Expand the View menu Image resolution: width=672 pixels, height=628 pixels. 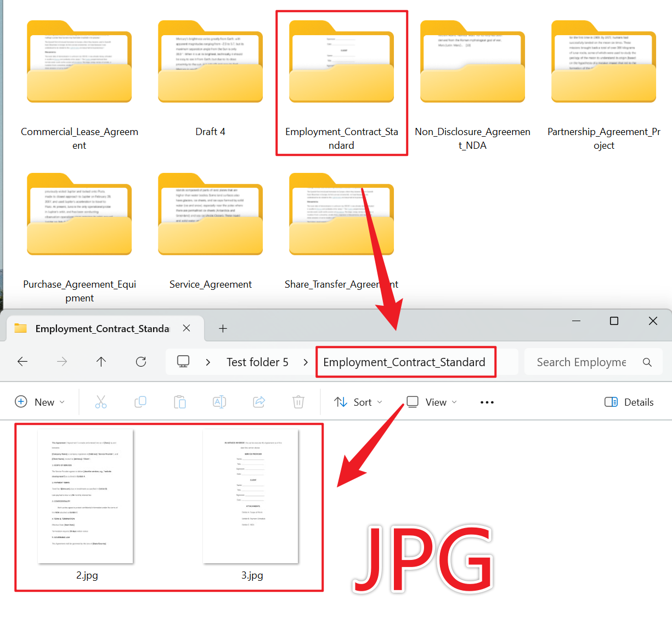(431, 401)
